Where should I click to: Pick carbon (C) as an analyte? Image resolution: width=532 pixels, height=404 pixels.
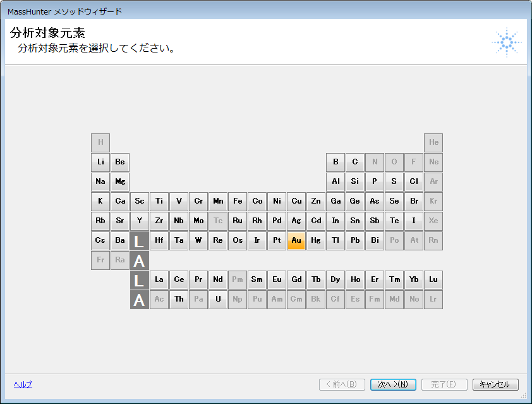(x=355, y=162)
